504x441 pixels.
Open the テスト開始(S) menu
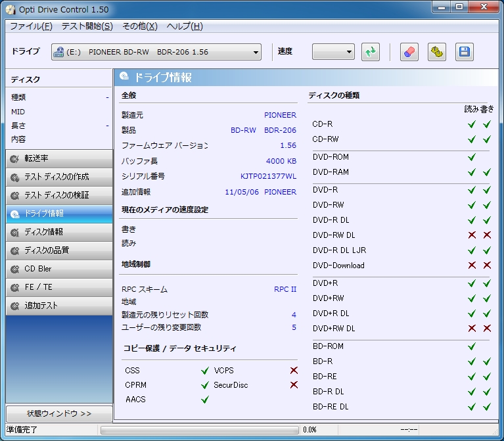click(87, 26)
